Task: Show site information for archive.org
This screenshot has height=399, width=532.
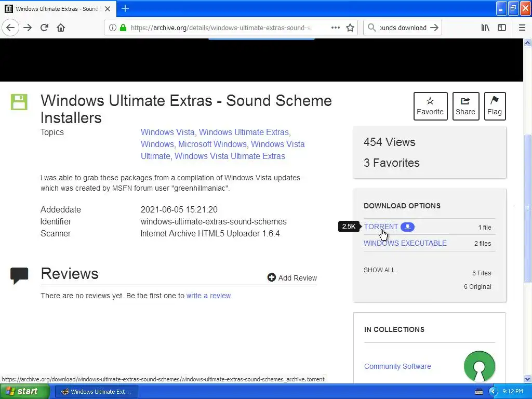Action: tap(113, 28)
